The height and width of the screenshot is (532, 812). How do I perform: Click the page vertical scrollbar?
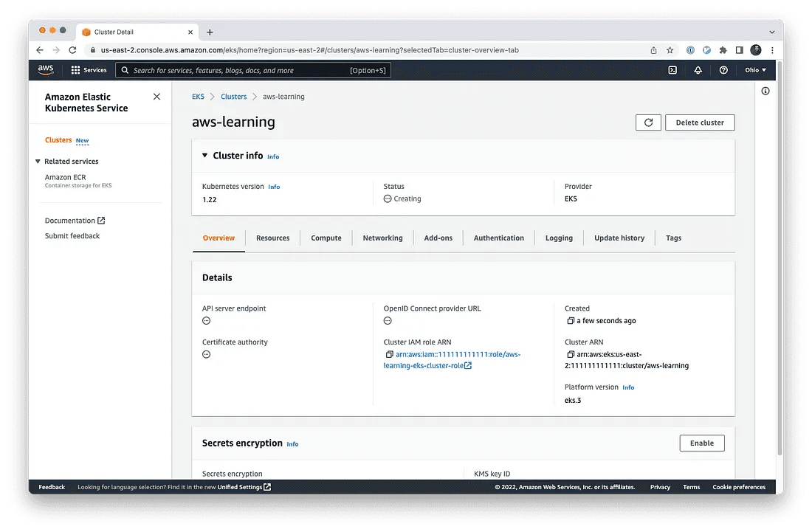[780, 259]
